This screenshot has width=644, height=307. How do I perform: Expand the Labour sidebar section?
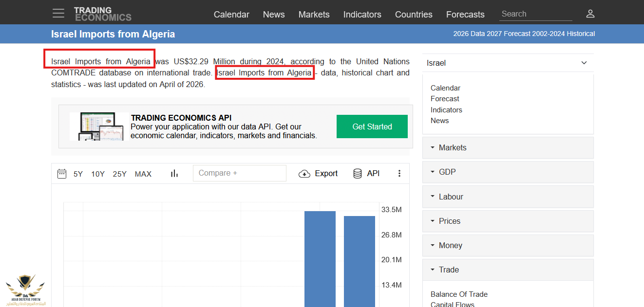[508, 197]
